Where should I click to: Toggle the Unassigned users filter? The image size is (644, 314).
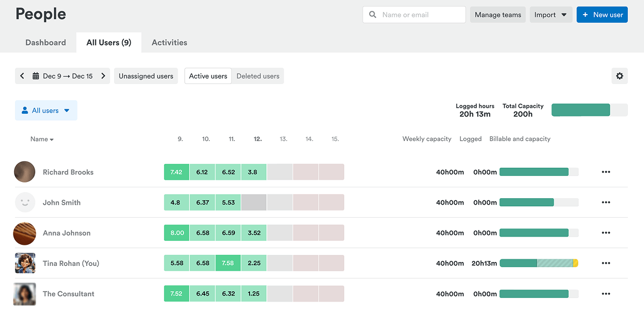click(x=146, y=76)
